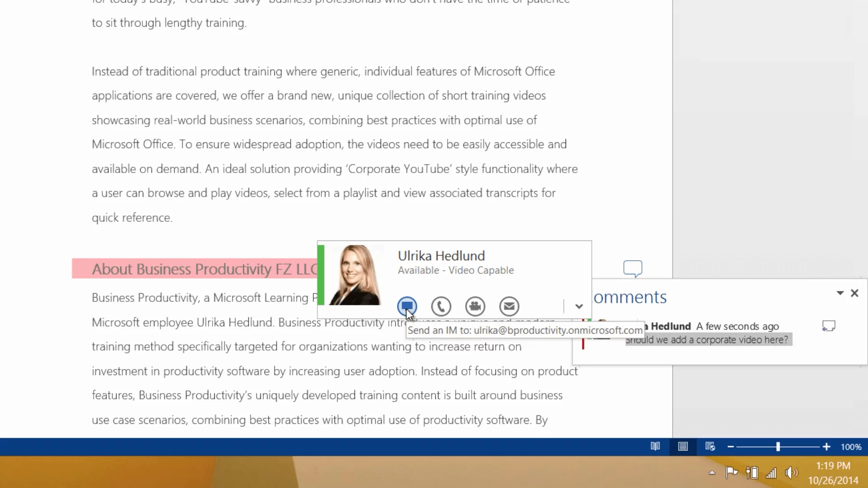Click the zoom out minus button
This screenshot has width=868, height=488.
point(731,446)
